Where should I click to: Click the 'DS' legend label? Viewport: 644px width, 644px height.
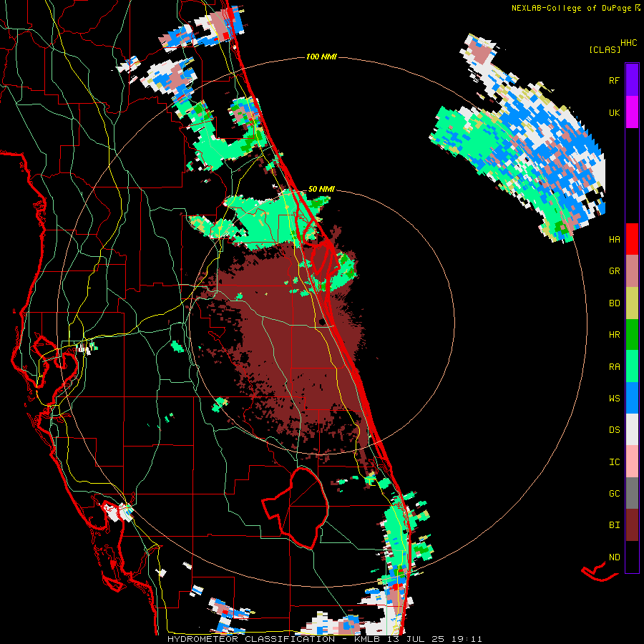point(614,429)
